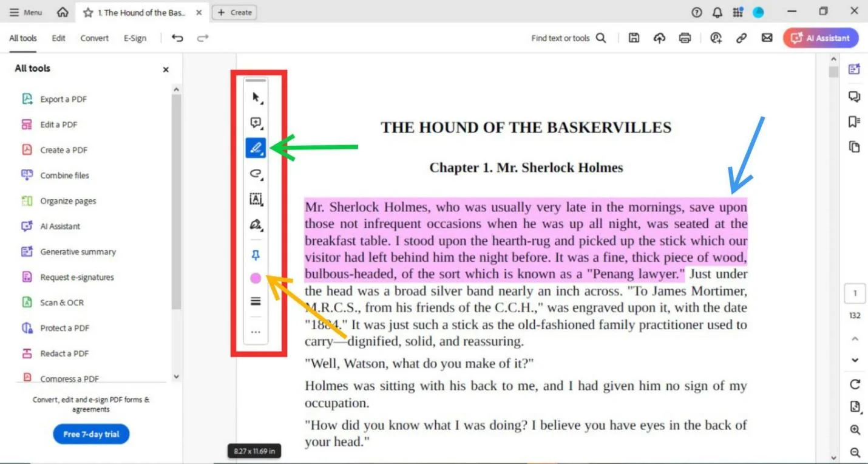Zoom in on the document
Screen dimensions: 868x464
[855, 430]
